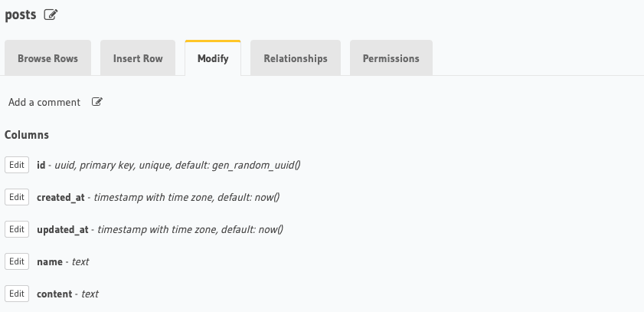The height and width of the screenshot is (312, 644).
Task: Click the pencil icon next to Add a comment
Action: coord(97,102)
